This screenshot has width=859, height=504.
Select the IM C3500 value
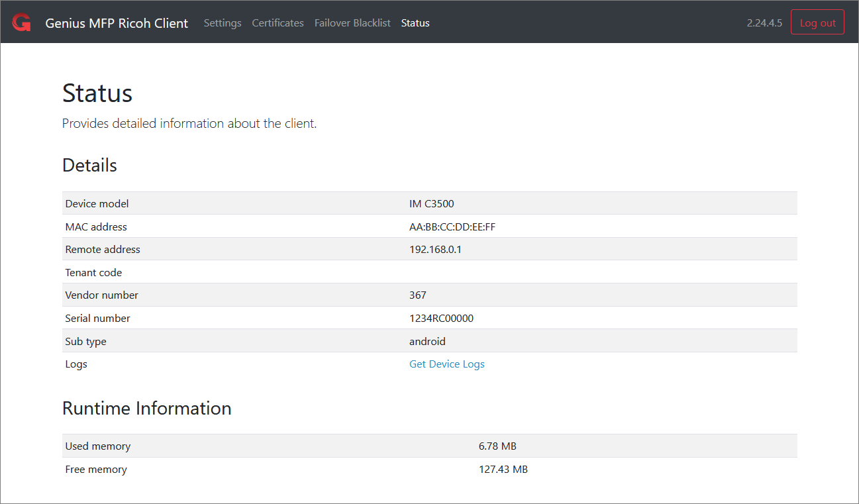432,203
